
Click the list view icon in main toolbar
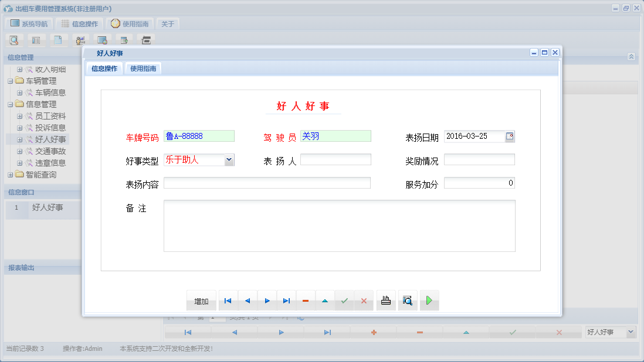click(x=36, y=40)
